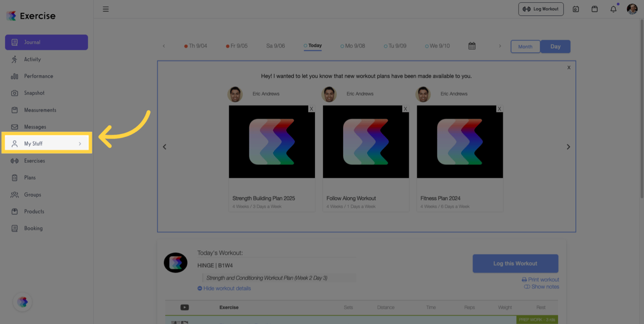The width and height of the screenshot is (644, 324).
Task: Select the Th 9/04 date tab
Action: point(196,46)
